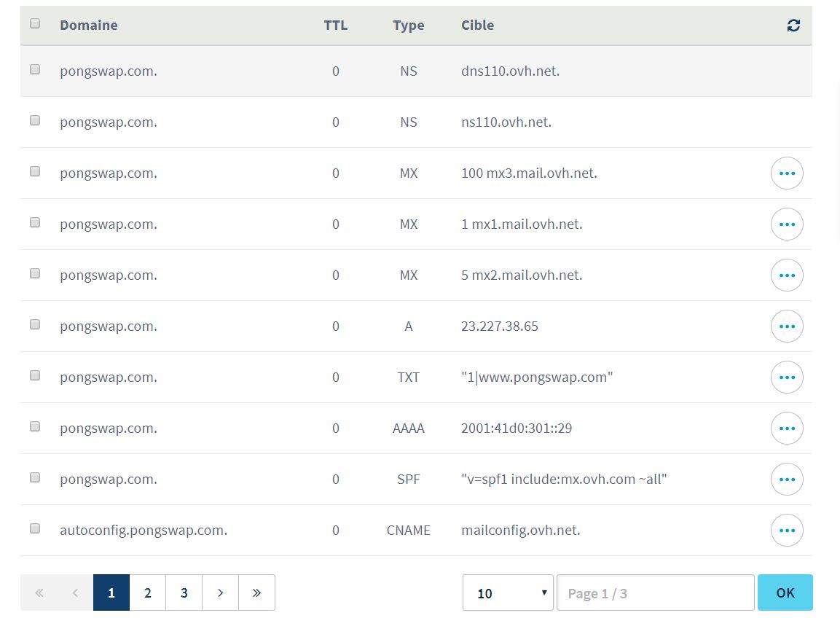Open actions menu for the TXT record
The height and width of the screenshot is (618, 840).
(x=787, y=378)
